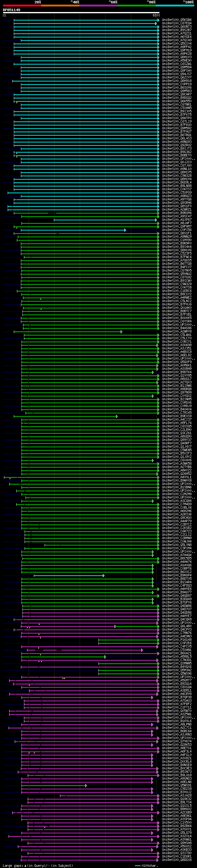Select hit UniRef100_Q9FM19
The width and height of the screenshot is (197, 868).
177,50
